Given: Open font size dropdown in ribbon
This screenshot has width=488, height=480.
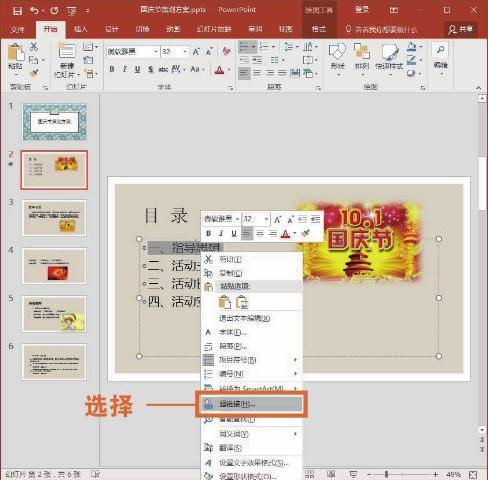Looking at the screenshot, I should point(185,52).
